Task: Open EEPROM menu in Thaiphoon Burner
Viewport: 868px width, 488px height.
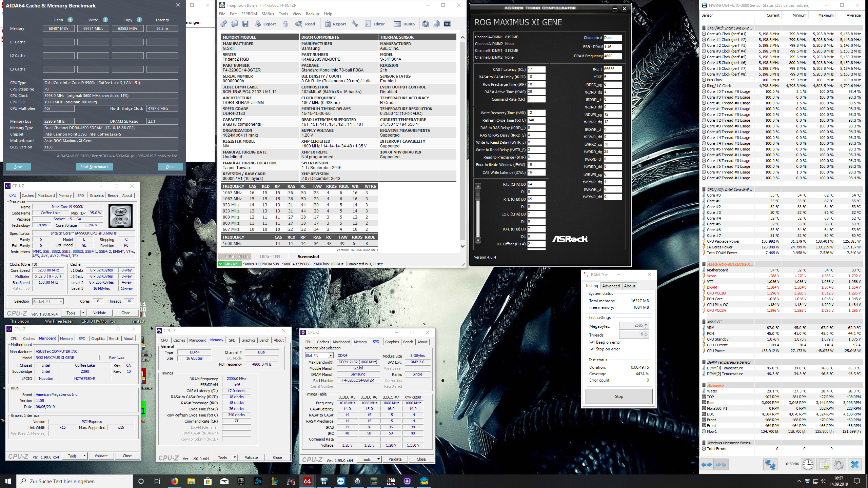Action: tap(249, 14)
